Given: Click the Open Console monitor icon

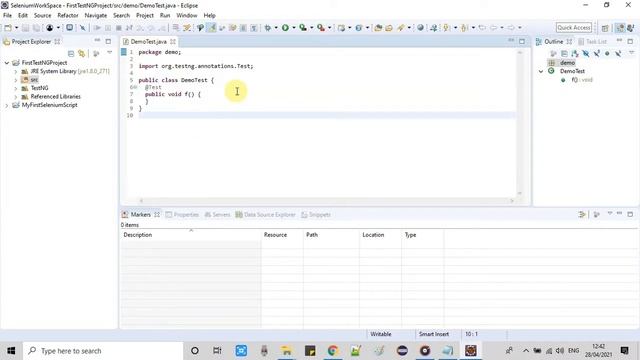Looking at the screenshot, I should (69, 28).
